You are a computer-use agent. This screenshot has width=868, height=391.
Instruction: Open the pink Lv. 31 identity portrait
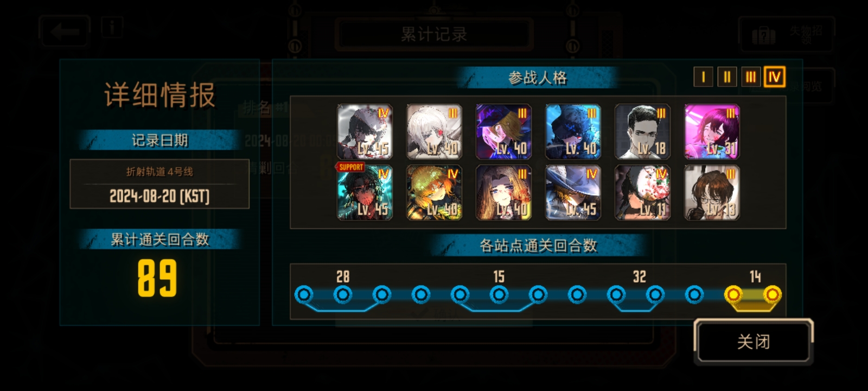coord(712,132)
